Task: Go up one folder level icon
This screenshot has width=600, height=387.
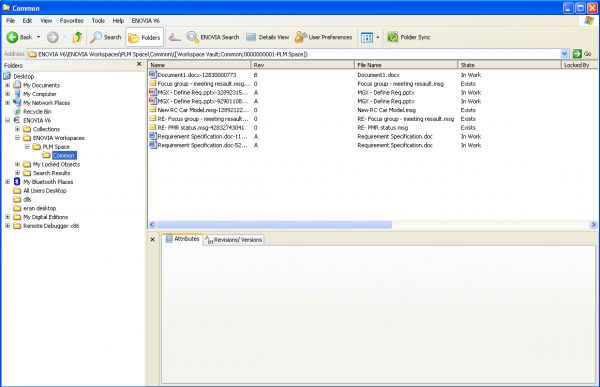Action: coord(78,37)
